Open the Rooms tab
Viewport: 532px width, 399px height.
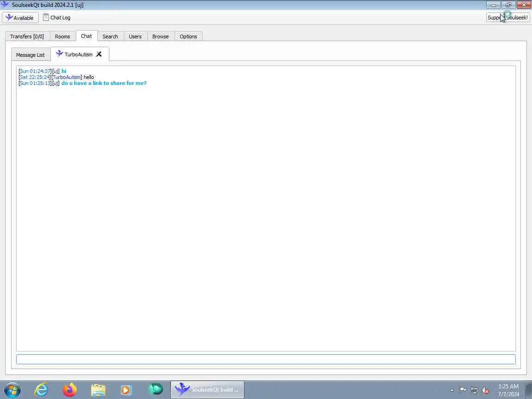tap(62, 36)
